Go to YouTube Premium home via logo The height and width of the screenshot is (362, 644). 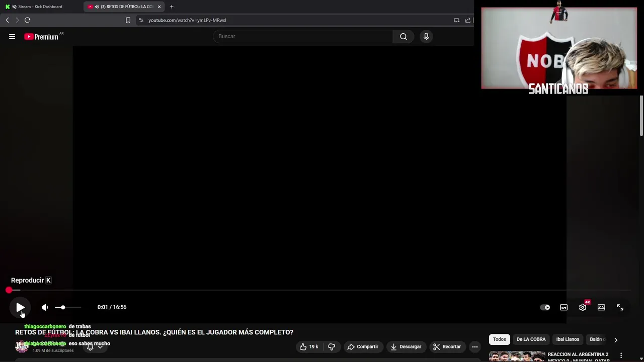coord(42,36)
